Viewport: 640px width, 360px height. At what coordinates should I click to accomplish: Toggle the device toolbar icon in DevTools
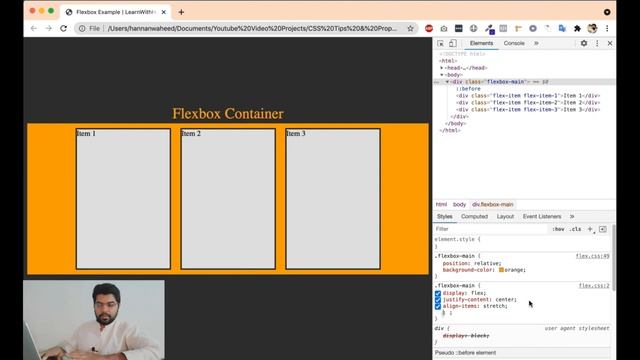click(453, 43)
